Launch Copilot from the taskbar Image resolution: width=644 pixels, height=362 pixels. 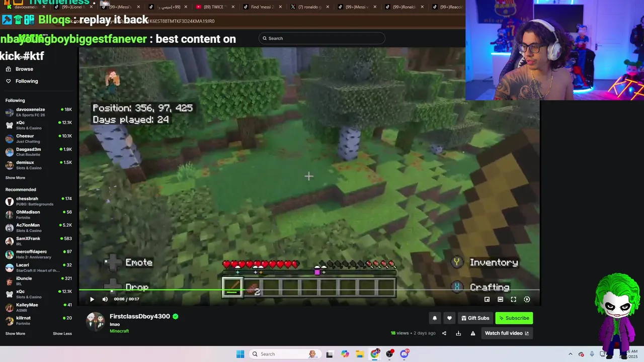click(x=345, y=354)
